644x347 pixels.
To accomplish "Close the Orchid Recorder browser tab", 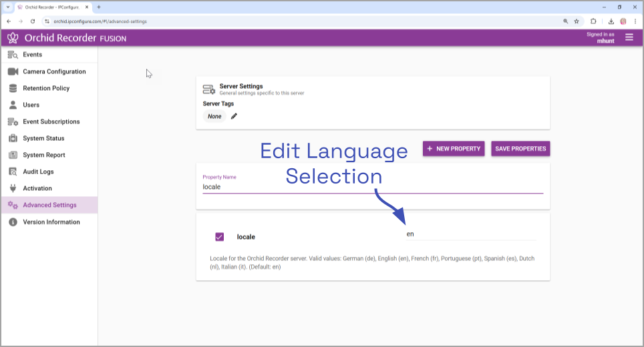I will [x=87, y=7].
